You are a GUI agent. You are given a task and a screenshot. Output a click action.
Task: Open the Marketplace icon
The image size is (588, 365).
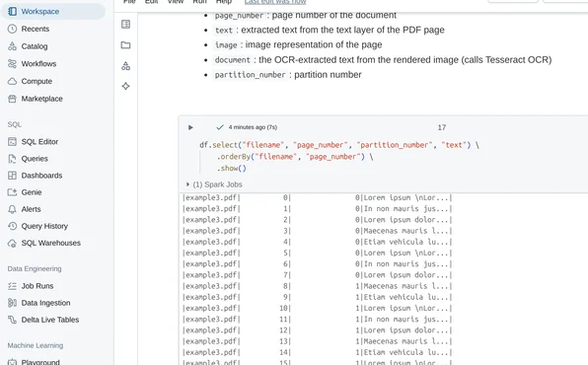point(13,99)
